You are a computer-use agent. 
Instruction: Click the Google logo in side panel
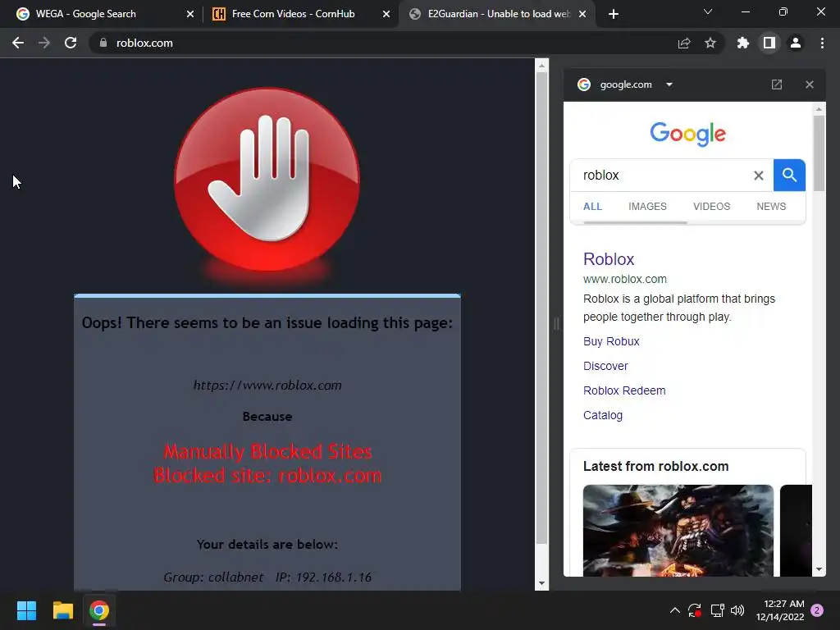[x=688, y=134]
